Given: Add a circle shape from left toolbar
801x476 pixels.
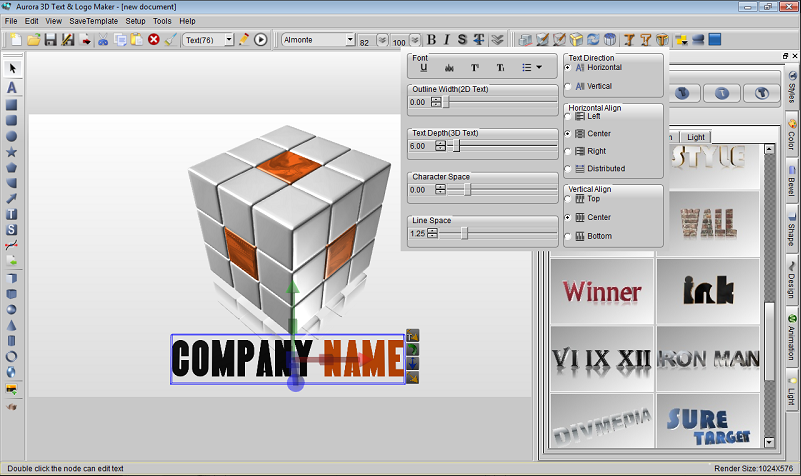Looking at the screenshot, I should [11, 136].
